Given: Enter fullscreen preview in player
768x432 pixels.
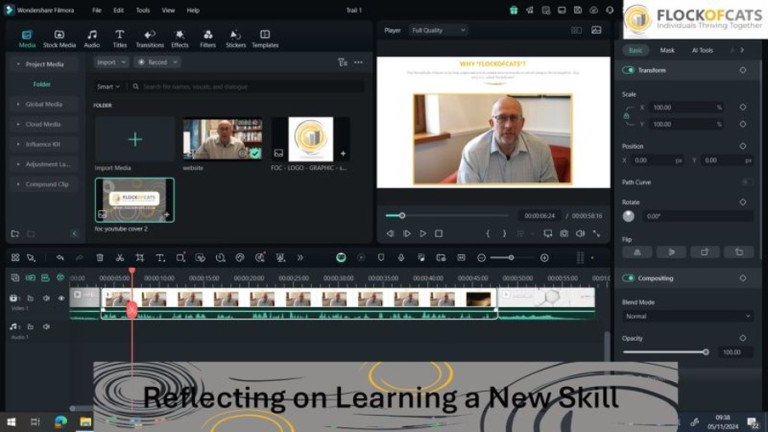Looking at the screenshot, I should [x=597, y=234].
